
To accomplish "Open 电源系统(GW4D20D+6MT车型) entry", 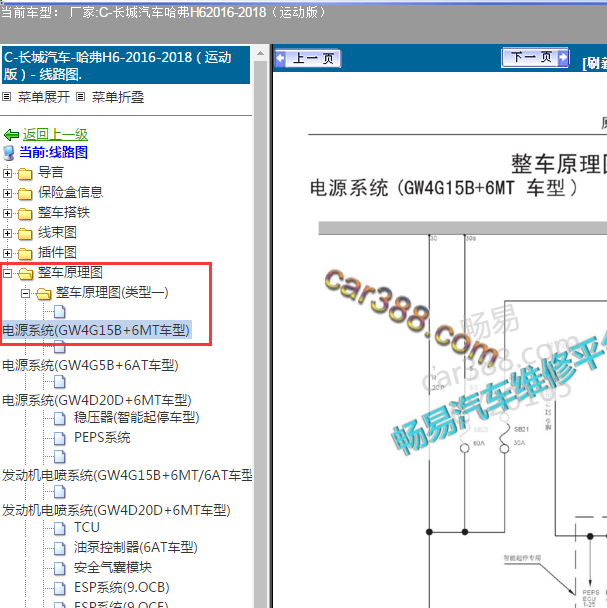I will coord(97,400).
